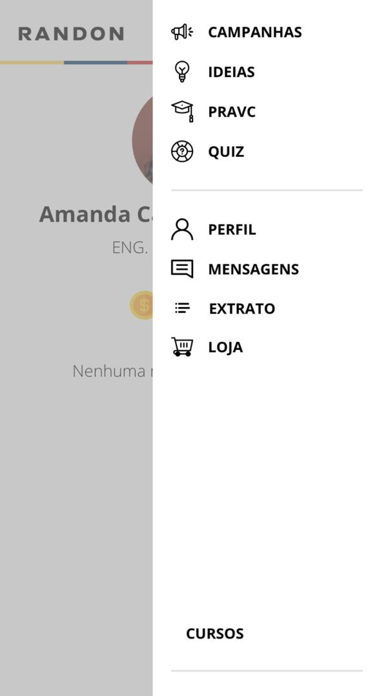Screen dimensions: 392x696
Task: Open the CURSOS link
Action: point(215,633)
